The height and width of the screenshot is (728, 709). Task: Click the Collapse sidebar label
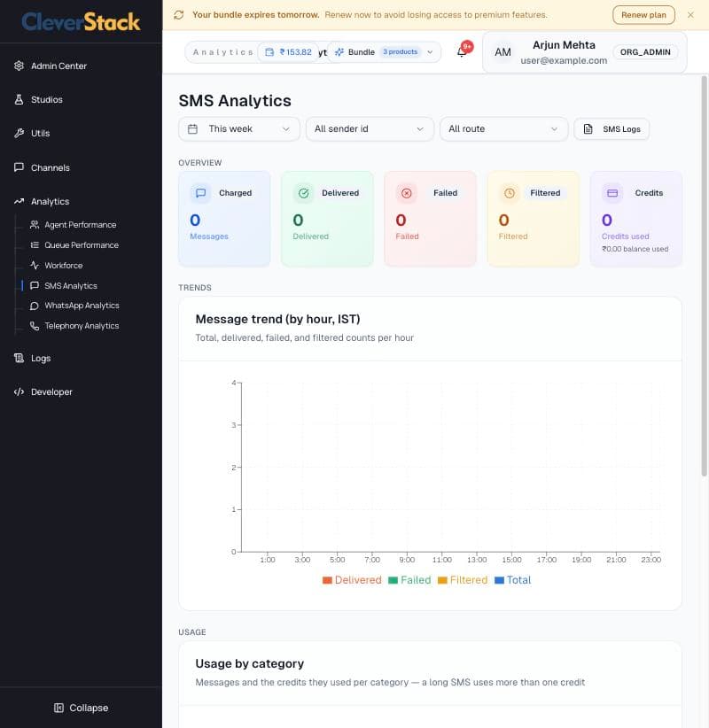[x=89, y=708]
